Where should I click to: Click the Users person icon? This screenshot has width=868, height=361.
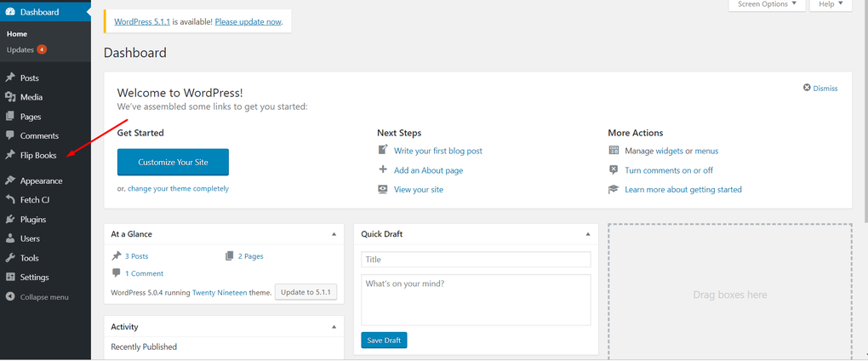[10, 238]
